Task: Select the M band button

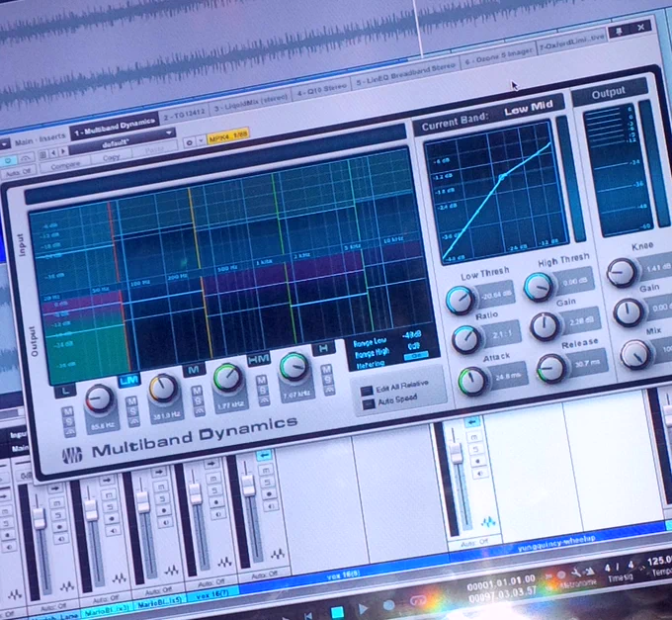Action: tap(194, 370)
